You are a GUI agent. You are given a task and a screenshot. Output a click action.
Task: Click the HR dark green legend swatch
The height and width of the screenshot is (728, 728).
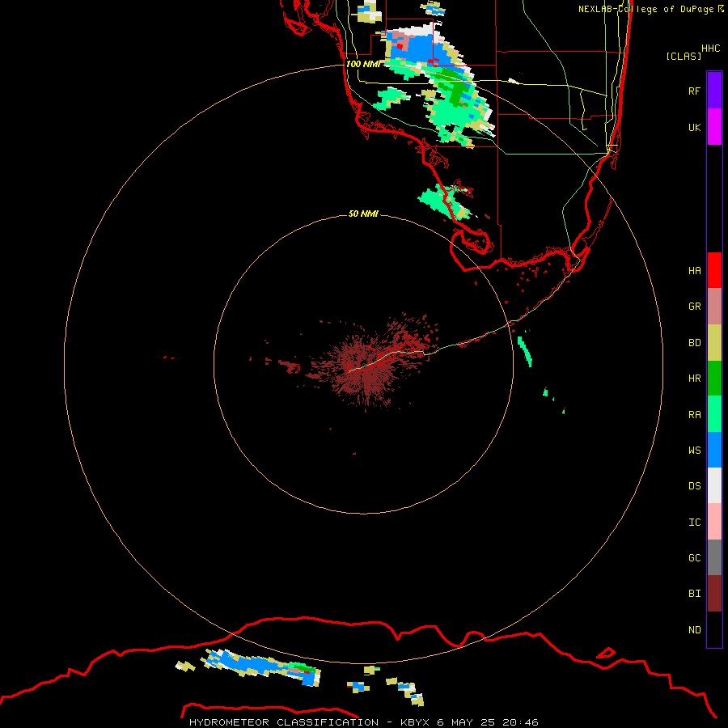[714, 379]
